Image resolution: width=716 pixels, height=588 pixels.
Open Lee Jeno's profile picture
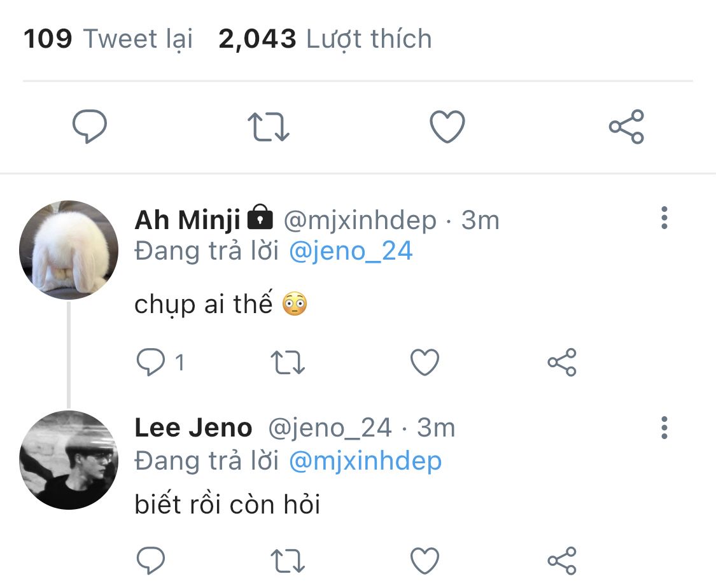69,459
